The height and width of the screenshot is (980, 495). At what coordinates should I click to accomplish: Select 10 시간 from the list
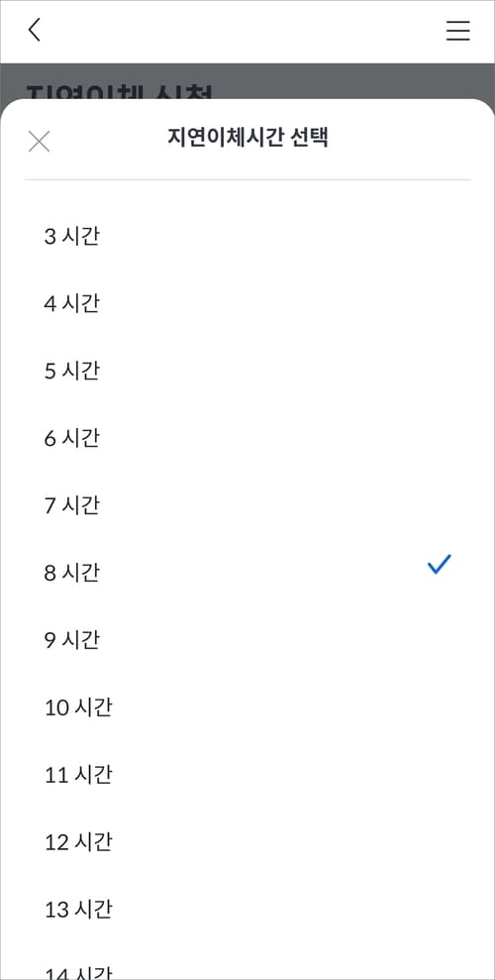click(247, 708)
